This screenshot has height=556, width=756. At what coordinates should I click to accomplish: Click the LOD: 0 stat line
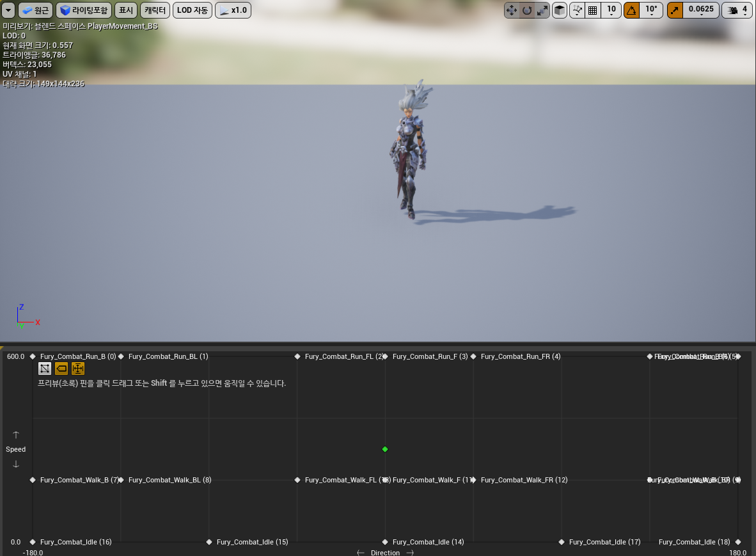[x=14, y=36]
